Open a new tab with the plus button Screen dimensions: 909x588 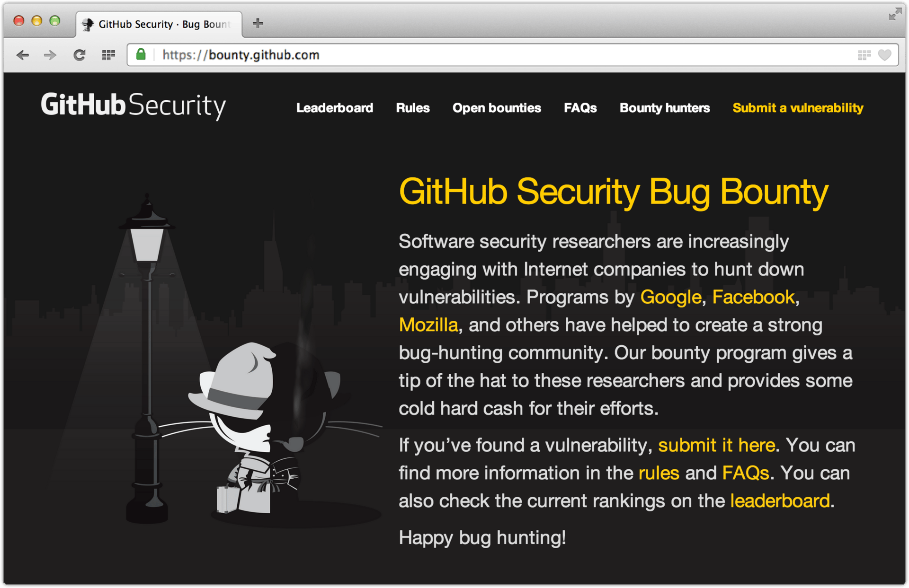pyautogui.click(x=258, y=23)
